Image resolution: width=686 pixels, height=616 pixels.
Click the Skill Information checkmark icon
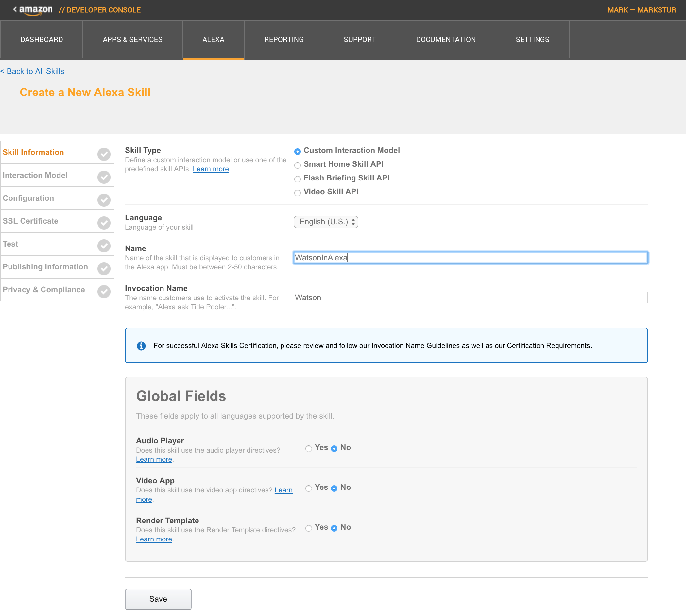pos(104,154)
